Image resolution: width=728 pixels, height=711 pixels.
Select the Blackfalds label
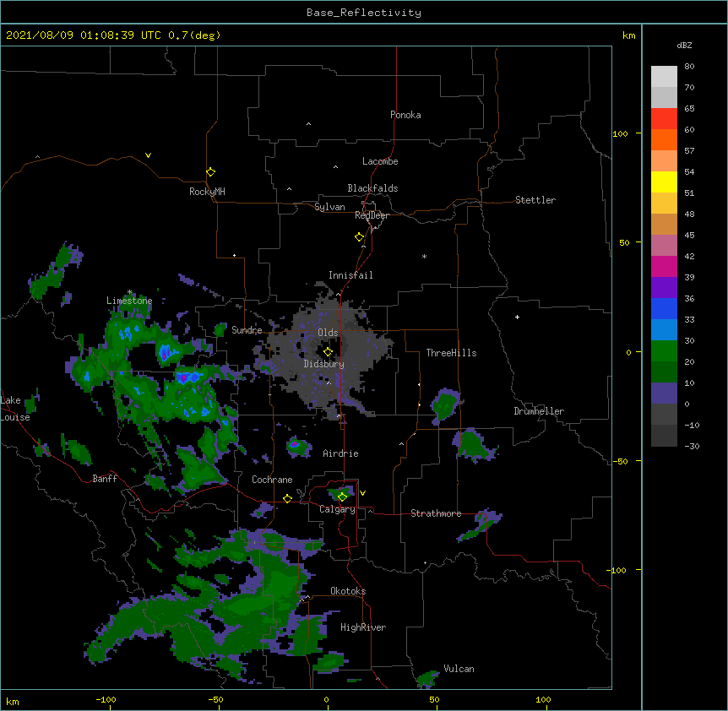(x=372, y=188)
